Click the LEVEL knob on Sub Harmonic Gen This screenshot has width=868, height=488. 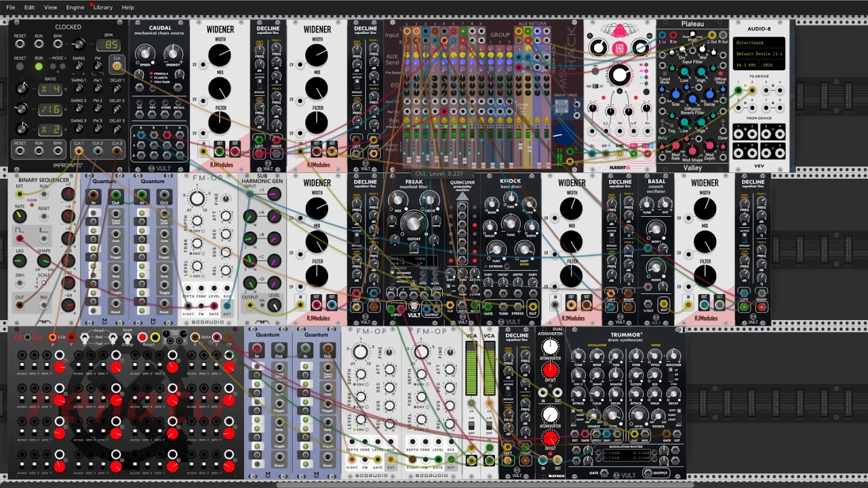(273, 306)
